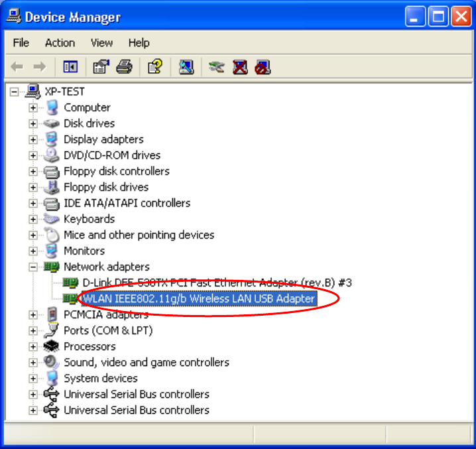Expand the Keyboards node
The image size is (476, 449).
32,219
